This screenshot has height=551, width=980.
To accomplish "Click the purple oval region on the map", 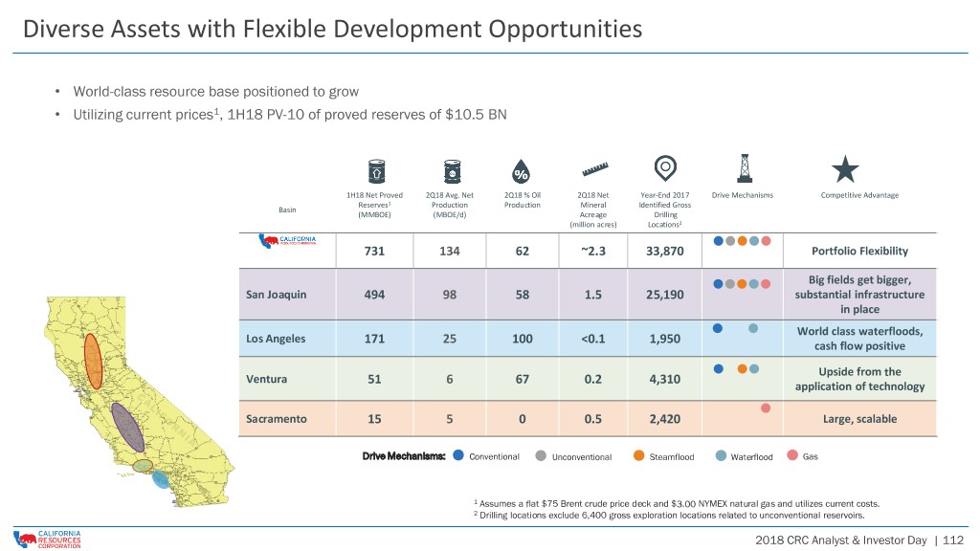I will (x=127, y=428).
